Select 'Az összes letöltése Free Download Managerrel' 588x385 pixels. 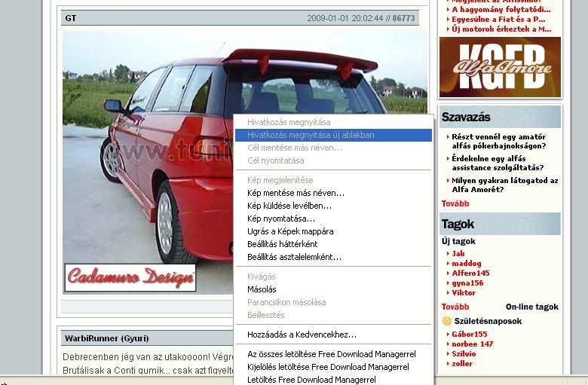[333, 354]
